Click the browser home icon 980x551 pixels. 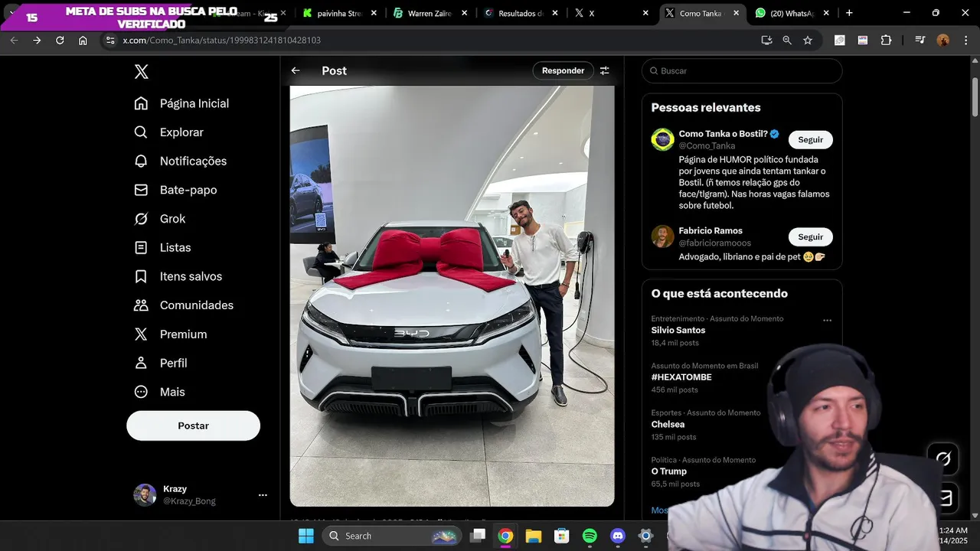83,40
